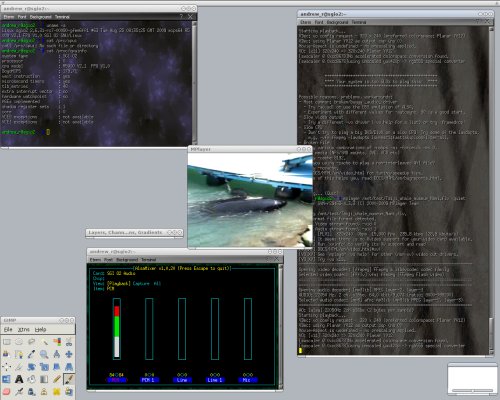The image size is (500, 400).
Task: Select the Scale tool in GIMP
Action: point(44,367)
